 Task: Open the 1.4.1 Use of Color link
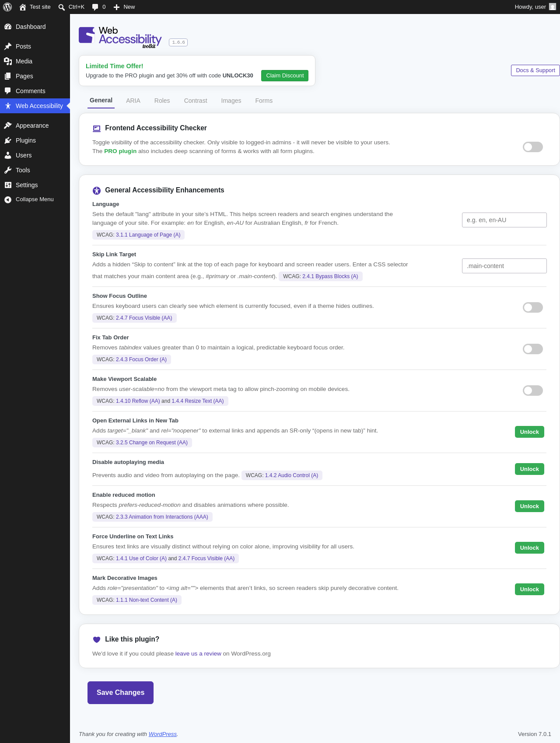point(141,558)
